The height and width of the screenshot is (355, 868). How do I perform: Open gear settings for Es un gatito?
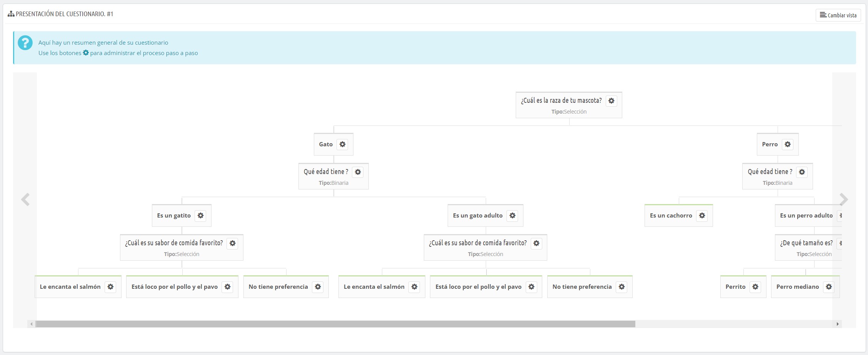coord(200,216)
